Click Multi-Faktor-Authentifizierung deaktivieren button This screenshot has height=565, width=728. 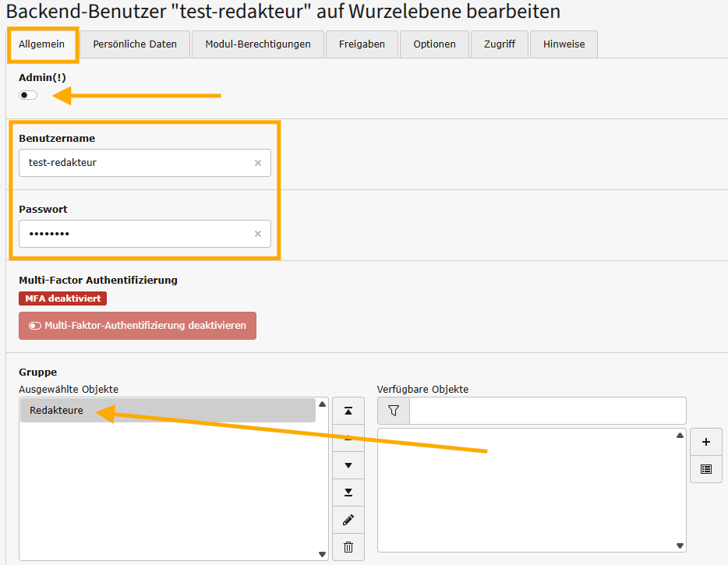point(137,326)
